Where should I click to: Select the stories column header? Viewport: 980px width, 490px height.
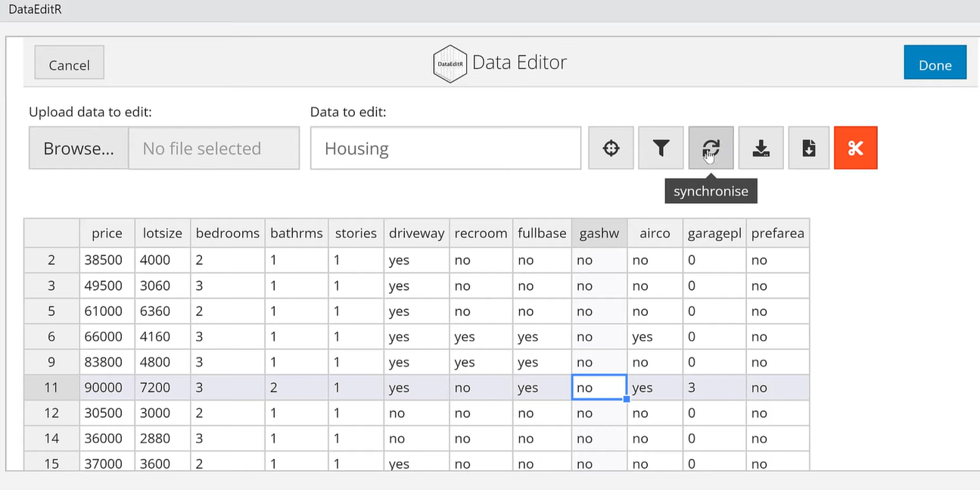coord(356,233)
